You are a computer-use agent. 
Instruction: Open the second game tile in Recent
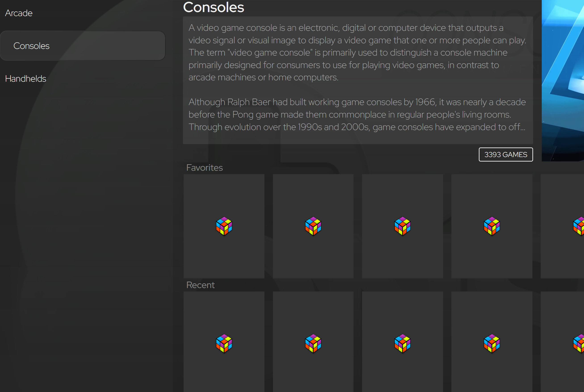coord(313,342)
